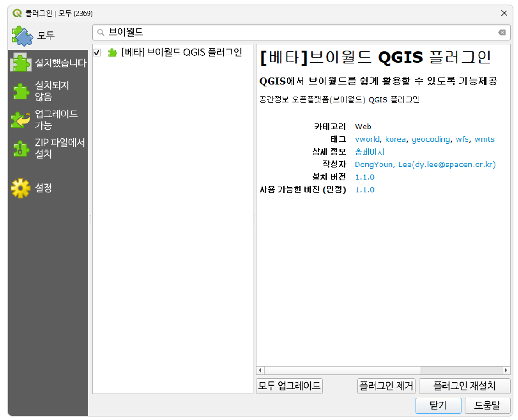Select the 설치되지 않음 not-installed plugins icon

[x=21, y=91]
